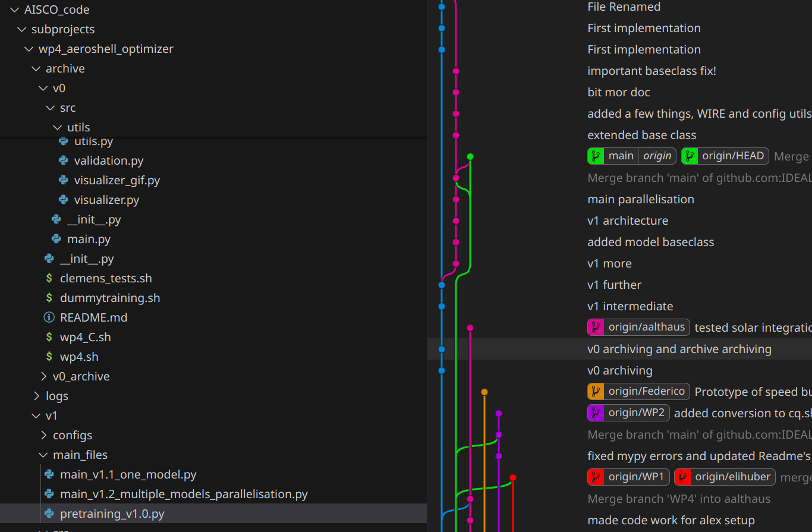Viewport: 812px width, 532px height.
Task: Click the red branch icon on origin/elihuber
Action: 682,477
